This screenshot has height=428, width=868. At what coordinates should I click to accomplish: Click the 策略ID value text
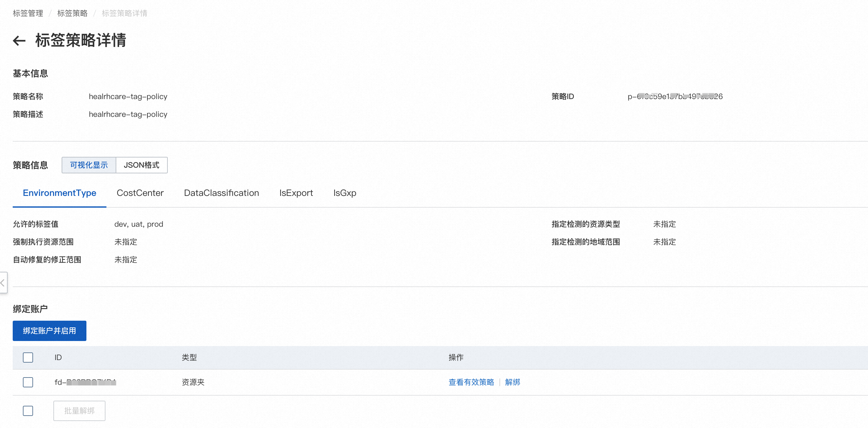click(675, 96)
